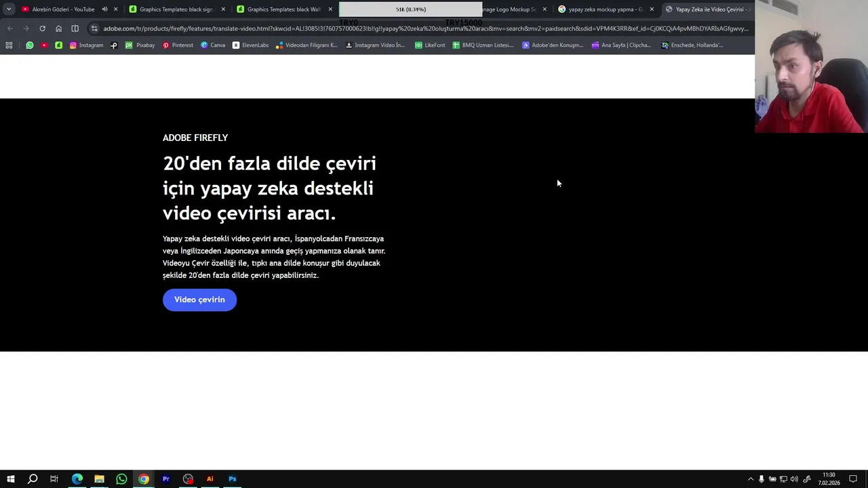Switch to Logo Mockup tab
The image size is (868, 488).
pyautogui.click(x=509, y=9)
